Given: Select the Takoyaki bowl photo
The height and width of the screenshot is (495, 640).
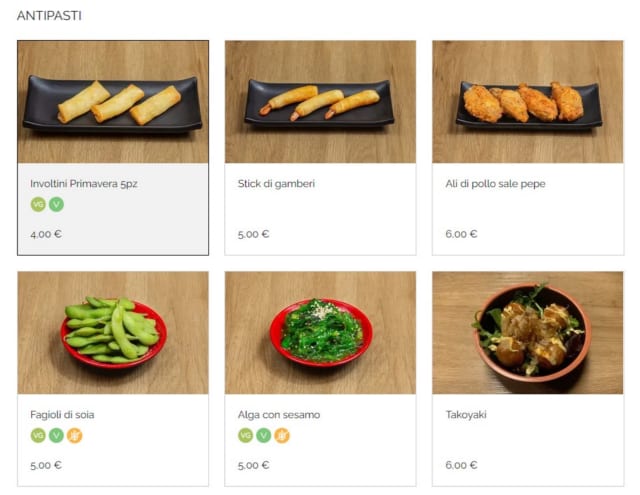Looking at the screenshot, I should [x=527, y=333].
